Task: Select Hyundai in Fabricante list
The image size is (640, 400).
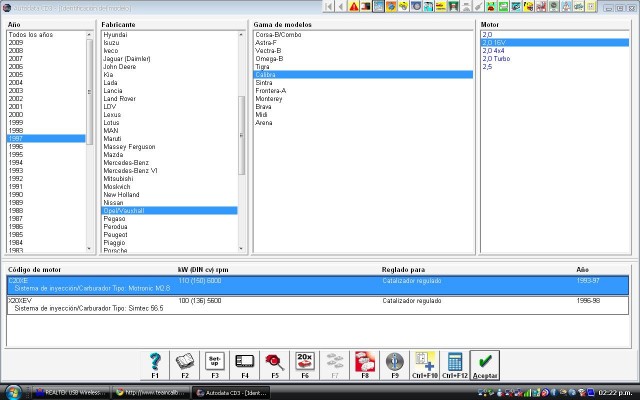Action: [169, 35]
